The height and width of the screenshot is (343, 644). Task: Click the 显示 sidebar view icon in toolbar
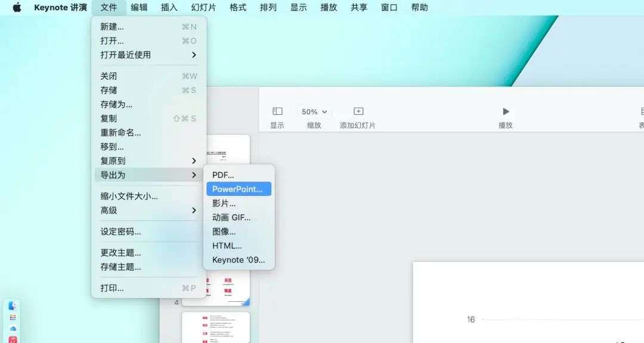[x=277, y=111]
